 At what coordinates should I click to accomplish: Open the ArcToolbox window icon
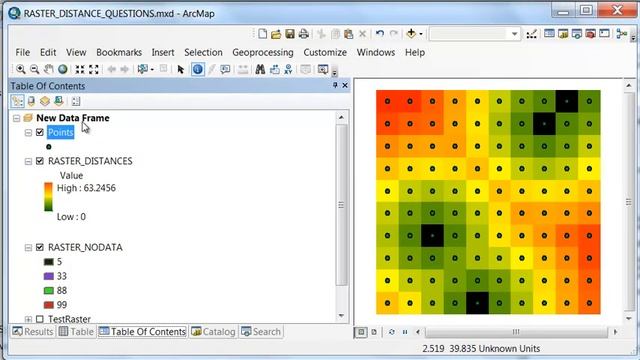590,34
